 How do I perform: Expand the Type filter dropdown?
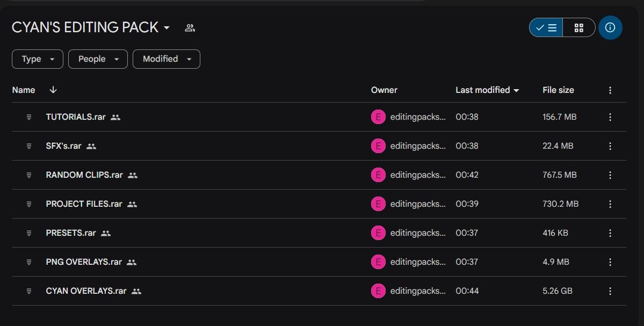point(38,59)
